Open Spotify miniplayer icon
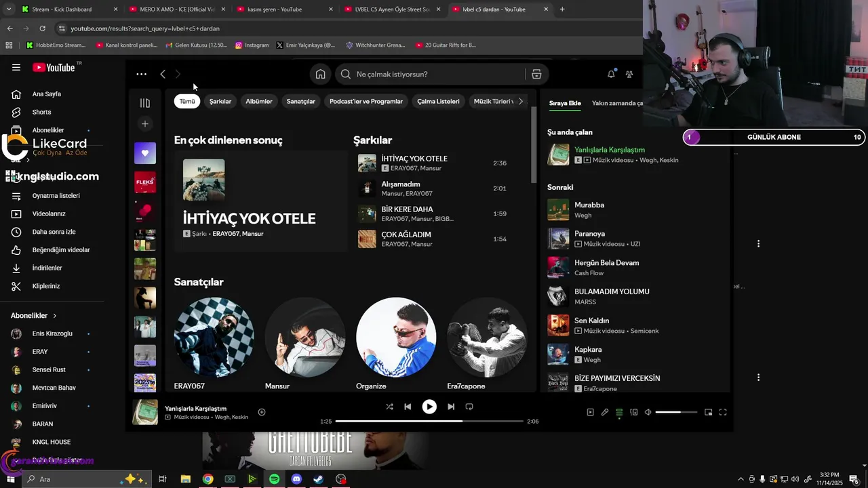Screen dimensions: 868x488 [709, 412]
